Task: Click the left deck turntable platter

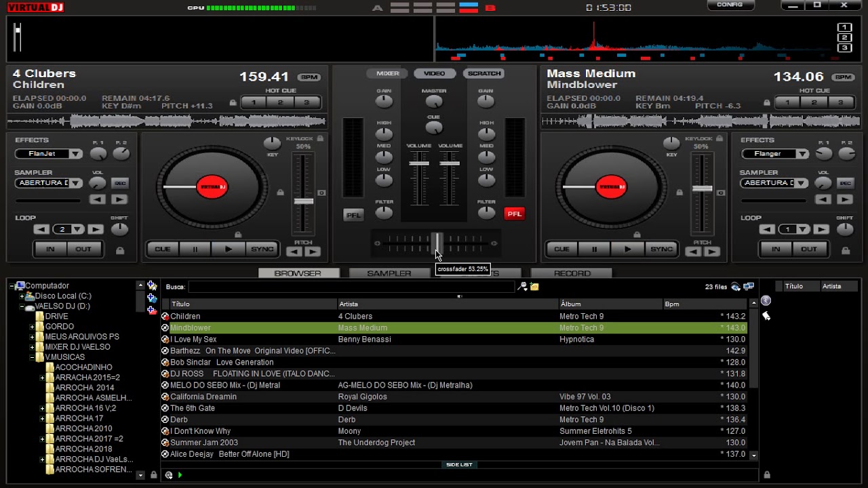Action: point(212,187)
